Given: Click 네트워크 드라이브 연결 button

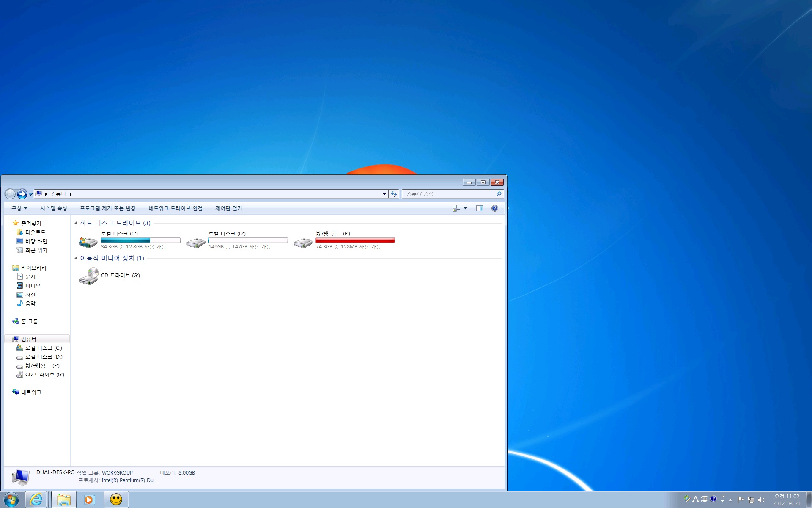Looking at the screenshot, I should 176,208.
